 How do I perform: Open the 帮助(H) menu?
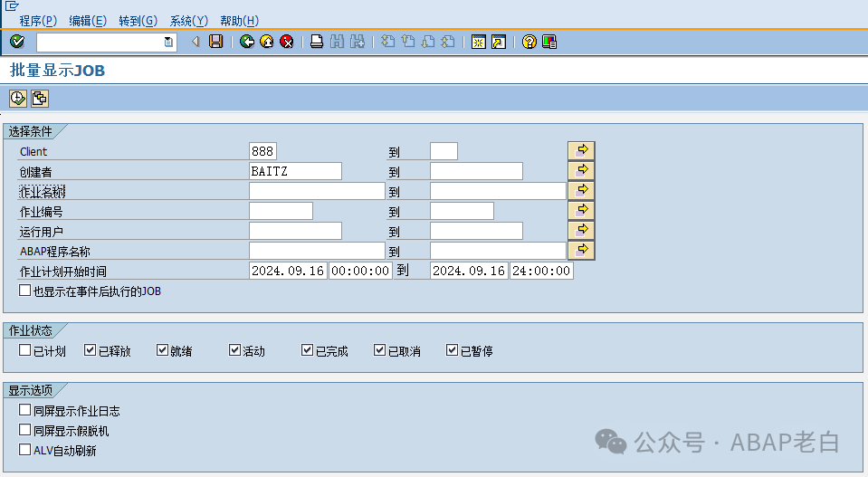[239, 21]
